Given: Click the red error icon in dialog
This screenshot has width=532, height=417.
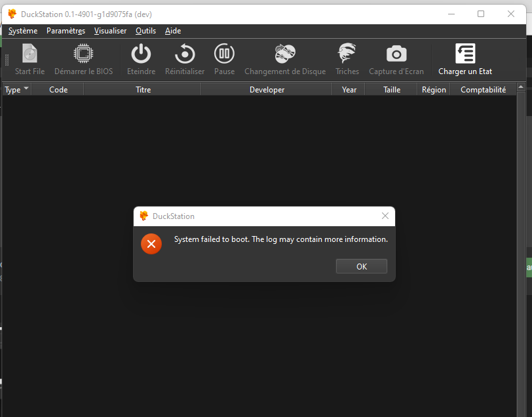Looking at the screenshot, I should click(x=151, y=244).
